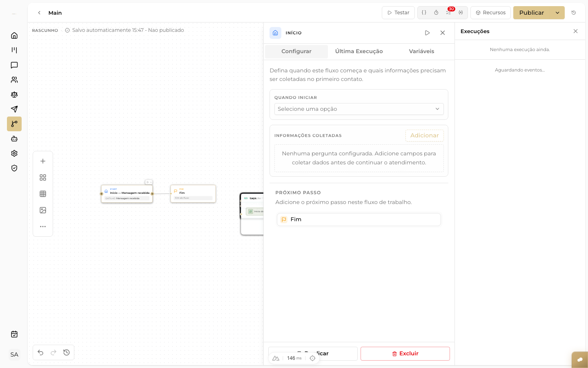Open the scales (legal) sidebar icon

pos(14,94)
